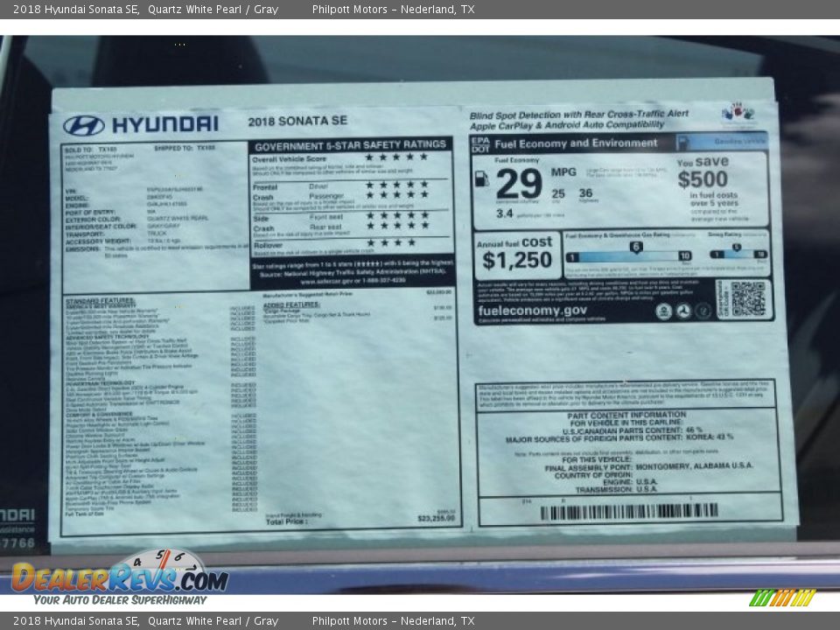
Task: Click the fuel pump icon beside 29 MPG
Action: [x=482, y=178]
